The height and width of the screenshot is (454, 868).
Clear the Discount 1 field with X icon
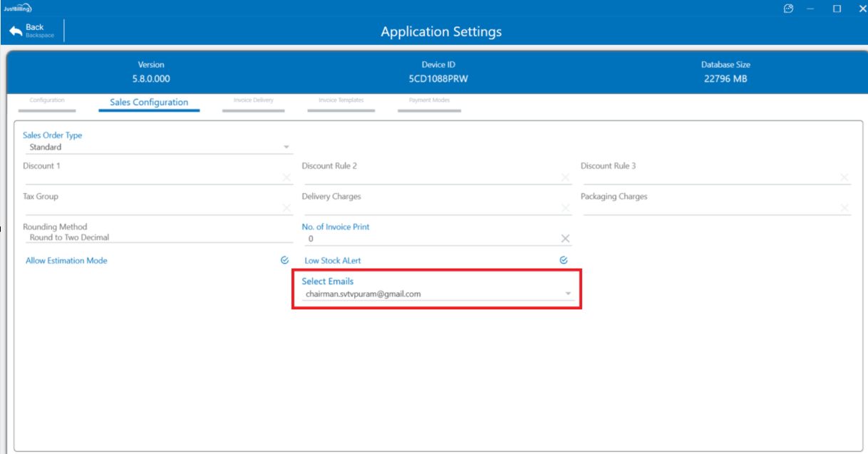click(286, 177)
